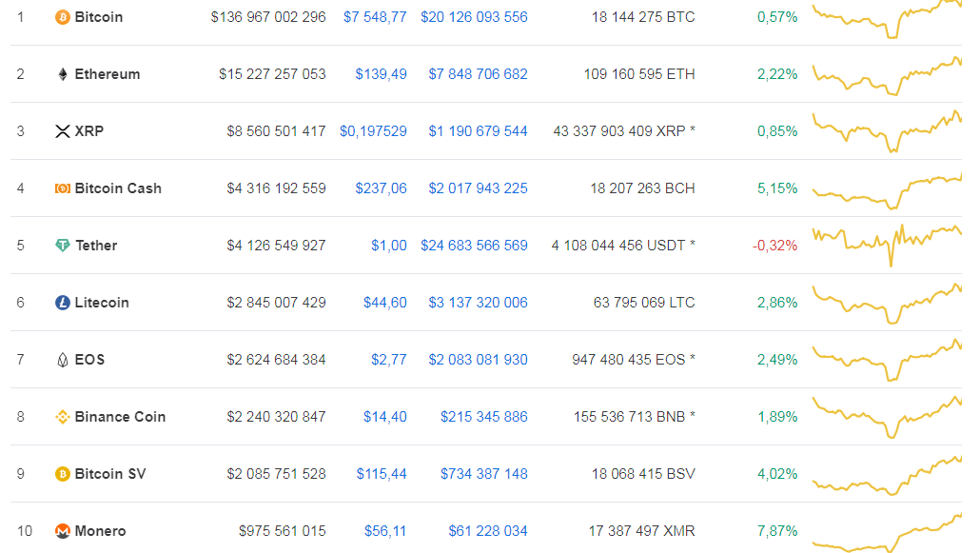The image size is (980, 553).
Task: Open the XRP coin name link
Action: (x=89, y=131)
